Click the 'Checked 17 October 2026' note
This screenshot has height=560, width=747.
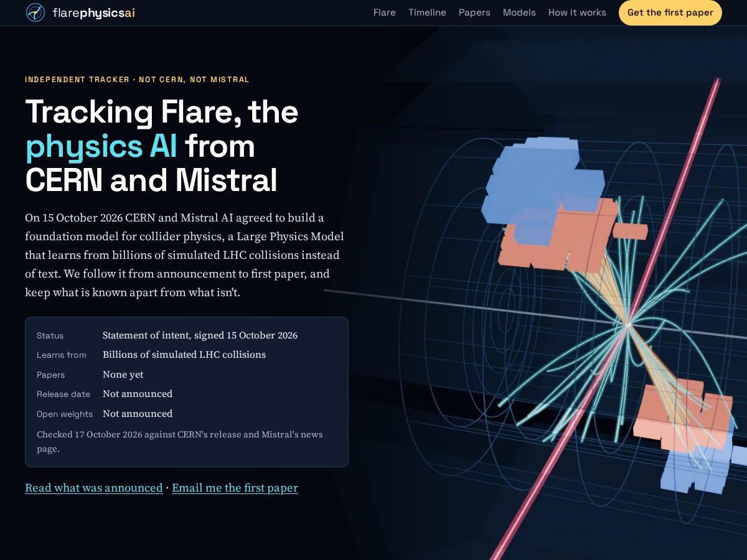180,441
